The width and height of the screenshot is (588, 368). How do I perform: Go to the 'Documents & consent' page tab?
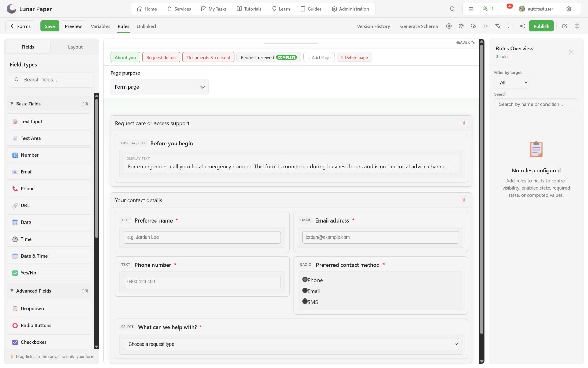click(x=208, y=57)
